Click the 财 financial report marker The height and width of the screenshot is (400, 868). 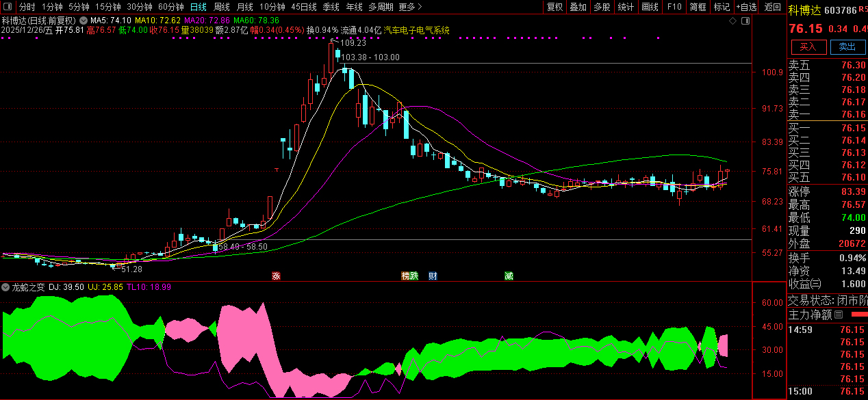point(433,276)
